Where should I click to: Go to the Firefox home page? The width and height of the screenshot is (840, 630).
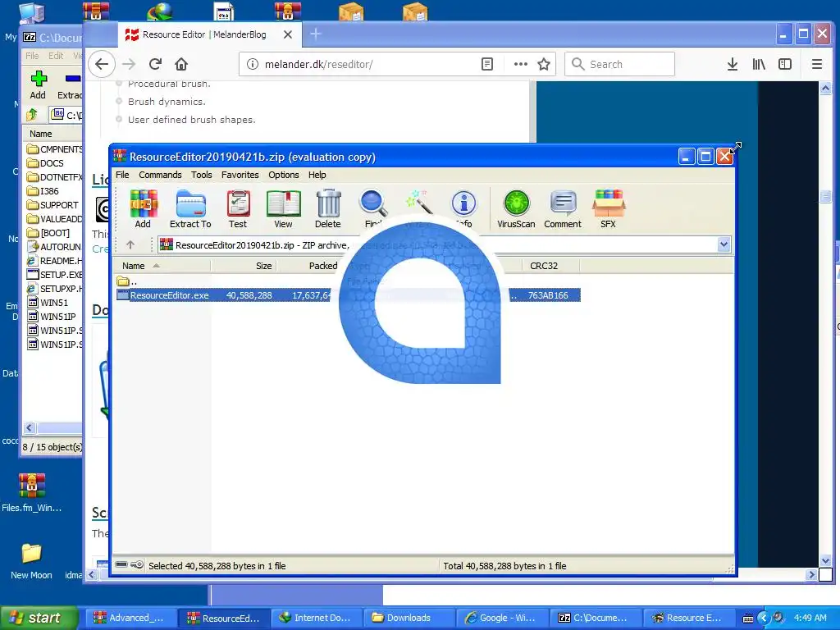coord(181,64)
